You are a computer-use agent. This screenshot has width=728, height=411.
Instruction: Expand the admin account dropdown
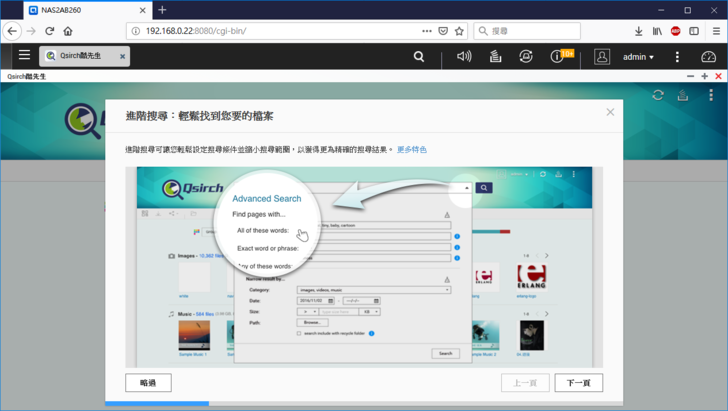click(x=638, y=57)
